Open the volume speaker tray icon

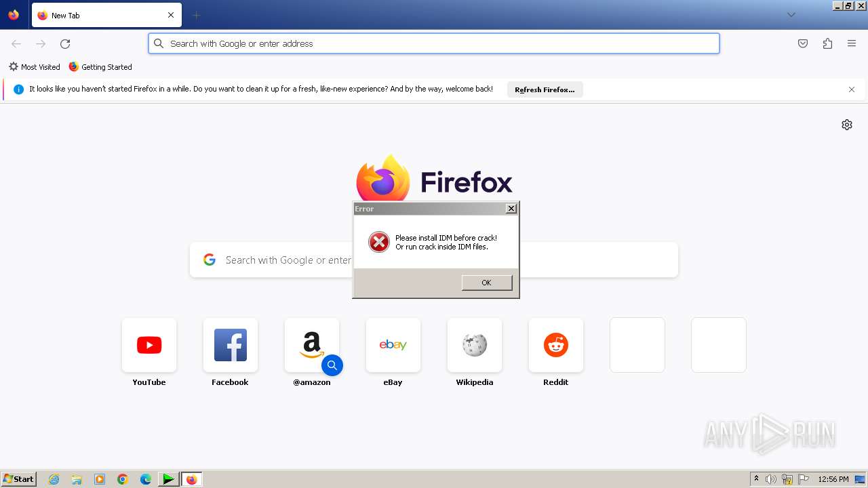(771, 479)
